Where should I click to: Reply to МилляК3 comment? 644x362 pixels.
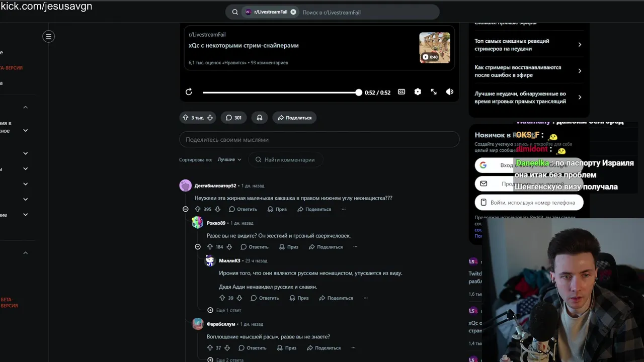tap(265, 298)
